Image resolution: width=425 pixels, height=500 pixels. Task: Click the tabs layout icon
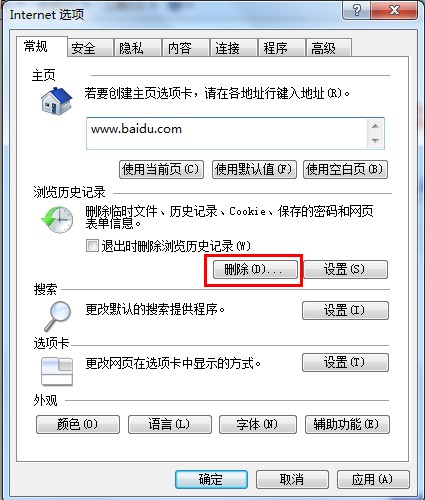pyautogui.click(x=57, y=371)
